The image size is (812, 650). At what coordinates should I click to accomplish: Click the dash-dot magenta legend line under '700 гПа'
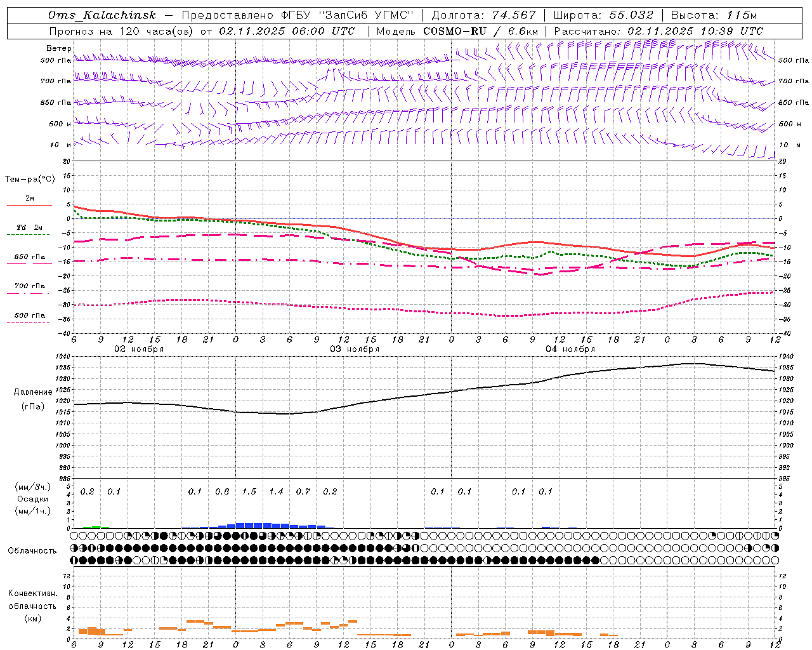click(29, 294)
